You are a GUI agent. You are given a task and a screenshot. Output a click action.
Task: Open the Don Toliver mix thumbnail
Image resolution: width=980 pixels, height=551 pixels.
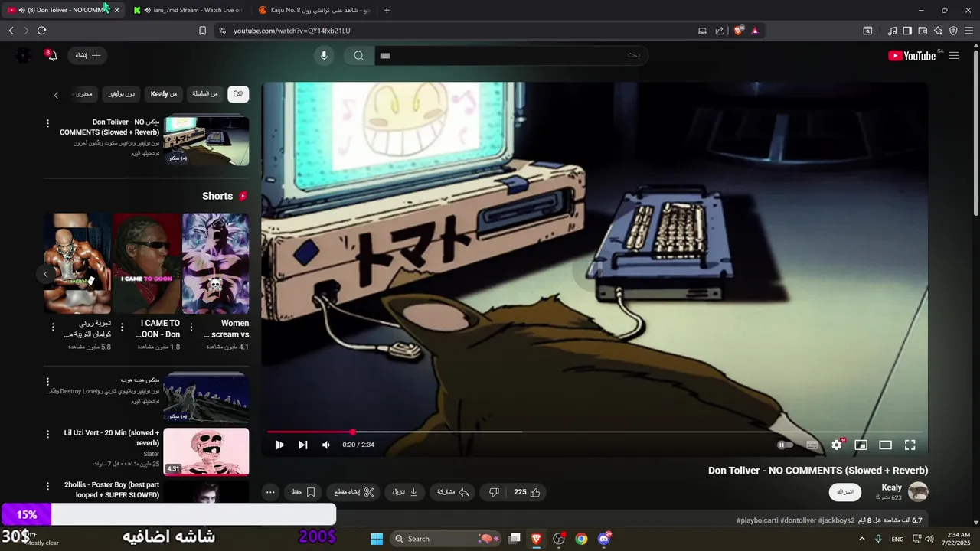[206, 141]
